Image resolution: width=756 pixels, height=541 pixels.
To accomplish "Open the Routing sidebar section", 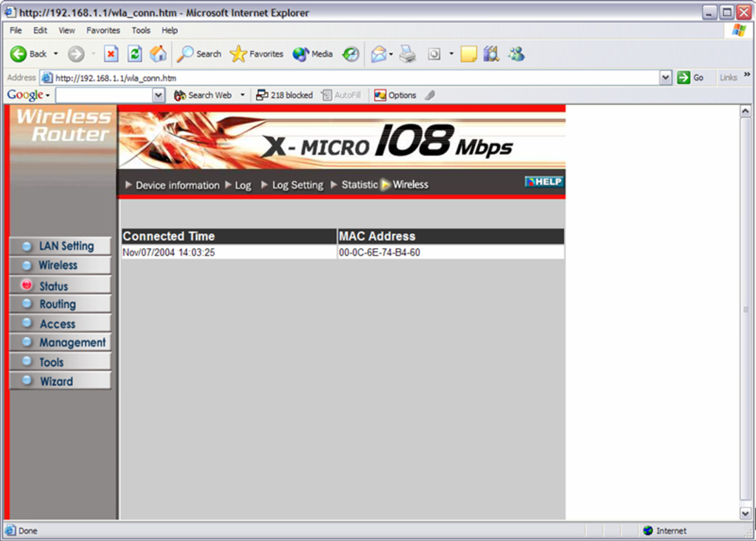I will tap(60, 304).
